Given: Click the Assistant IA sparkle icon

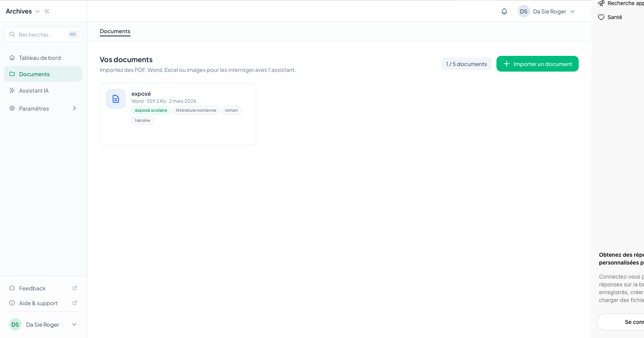Looking at the screenshot, I should [12, 91].
